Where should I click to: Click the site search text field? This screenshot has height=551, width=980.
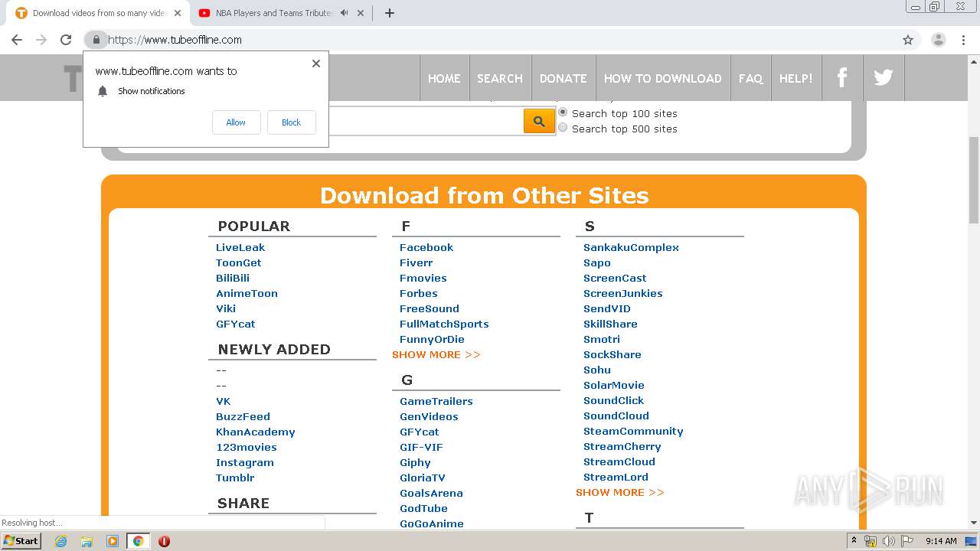pos(426,121)
